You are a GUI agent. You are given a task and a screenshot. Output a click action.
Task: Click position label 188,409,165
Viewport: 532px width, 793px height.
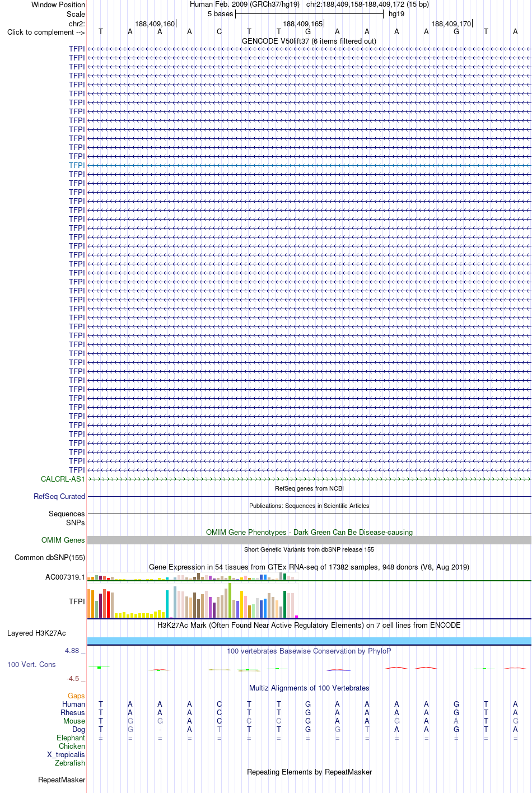pyautogui.click(x=303, y=24)
